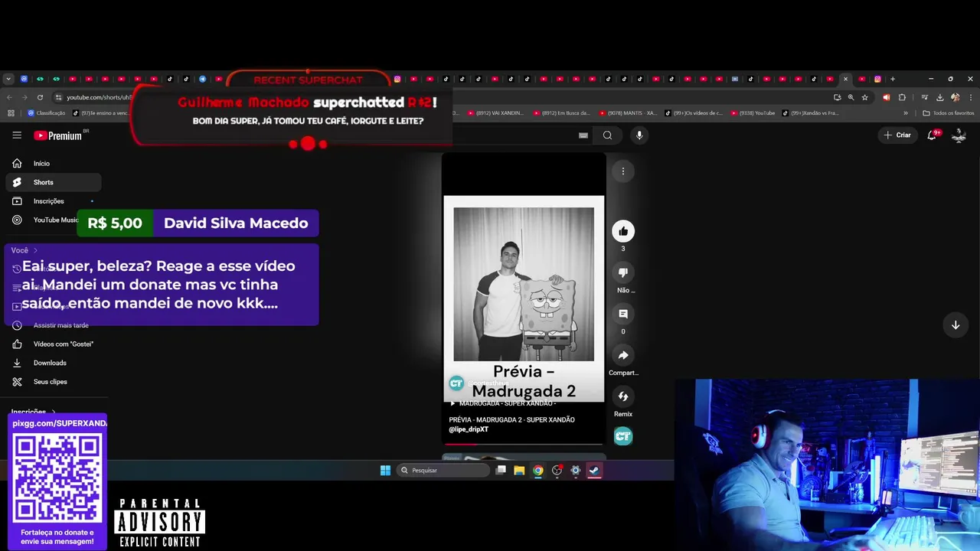This screenshot has height=551, width=980.
Task: Open the Classificação bookmark
Action: point(47,113)
